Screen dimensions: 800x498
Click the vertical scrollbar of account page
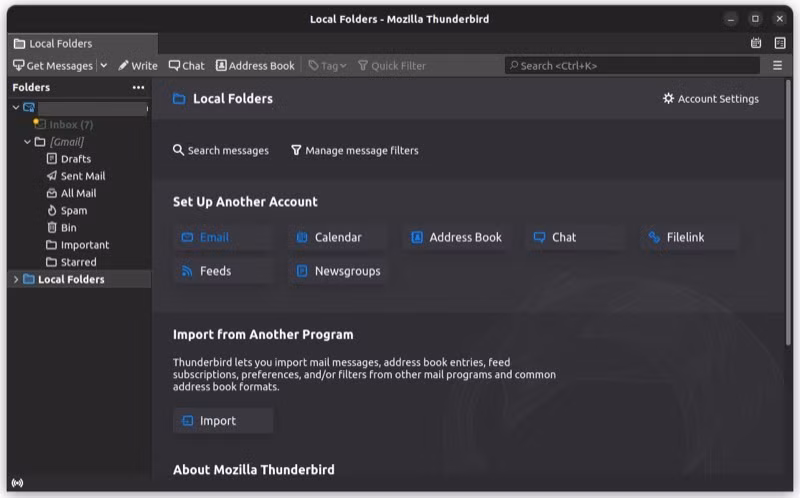tap(788, 213)
